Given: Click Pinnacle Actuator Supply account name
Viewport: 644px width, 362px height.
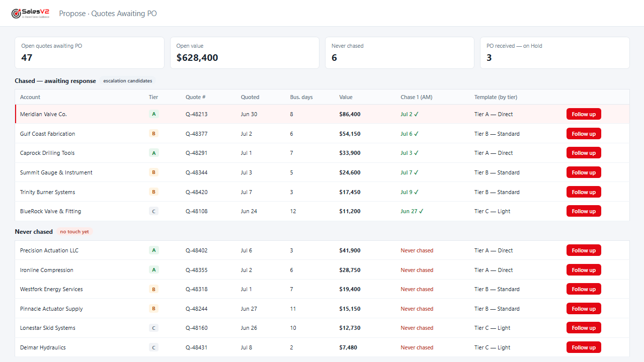Looking at the screenshot, I should 51,309.
